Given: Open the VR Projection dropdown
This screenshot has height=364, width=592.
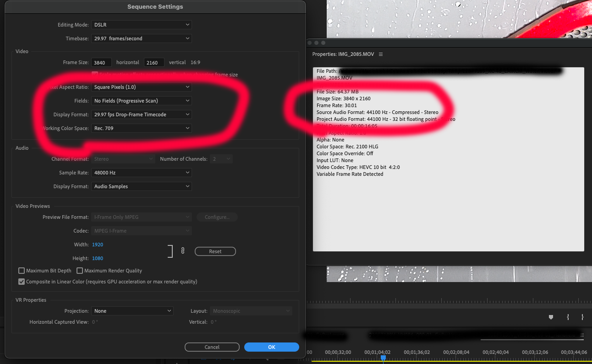Looking at the screenshot, I should [132, 310].
